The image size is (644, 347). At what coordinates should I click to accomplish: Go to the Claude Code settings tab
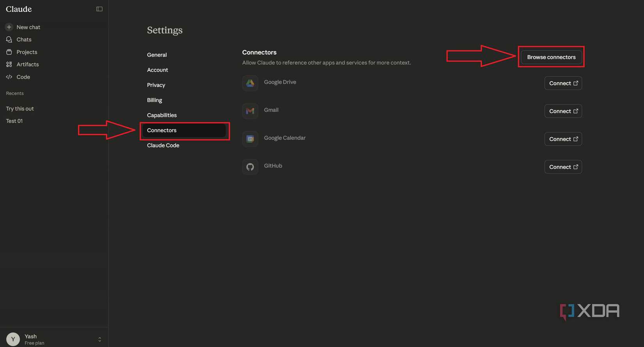coord(163,145)
